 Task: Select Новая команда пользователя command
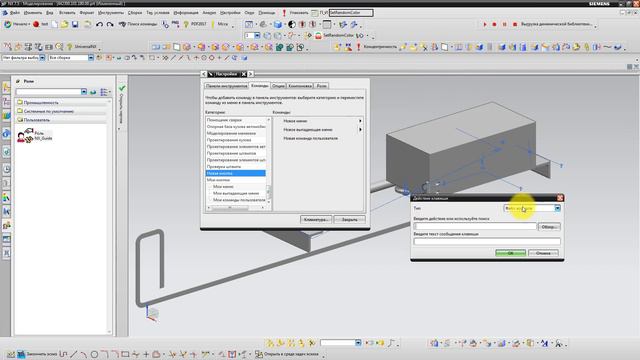point(311,138)
